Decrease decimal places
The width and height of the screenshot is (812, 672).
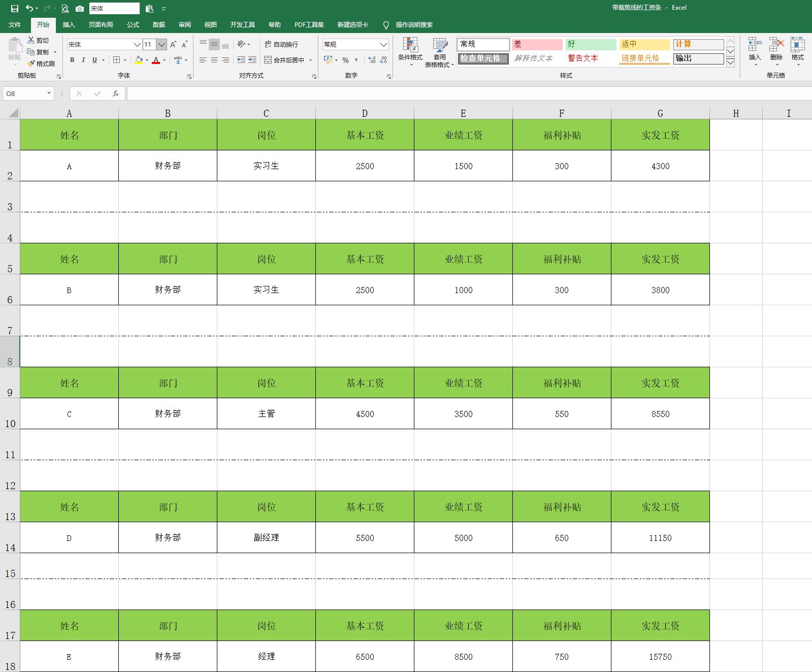coord(383,60)
